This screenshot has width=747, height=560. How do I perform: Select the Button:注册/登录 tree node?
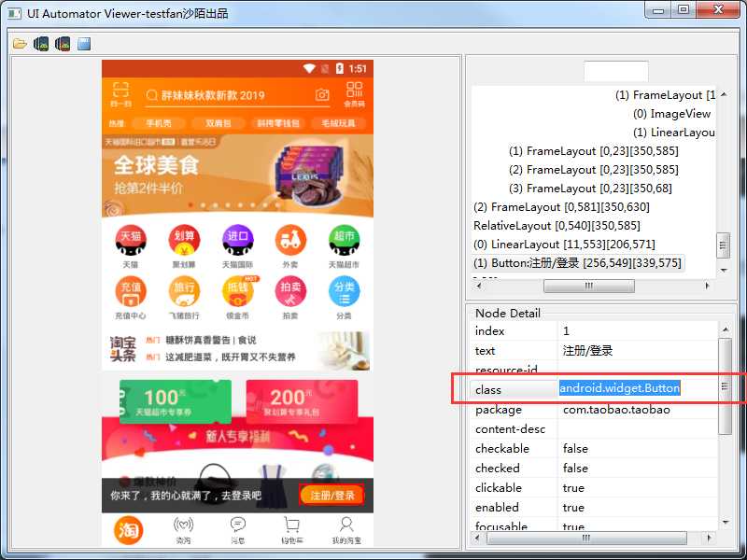pos(577,263)
